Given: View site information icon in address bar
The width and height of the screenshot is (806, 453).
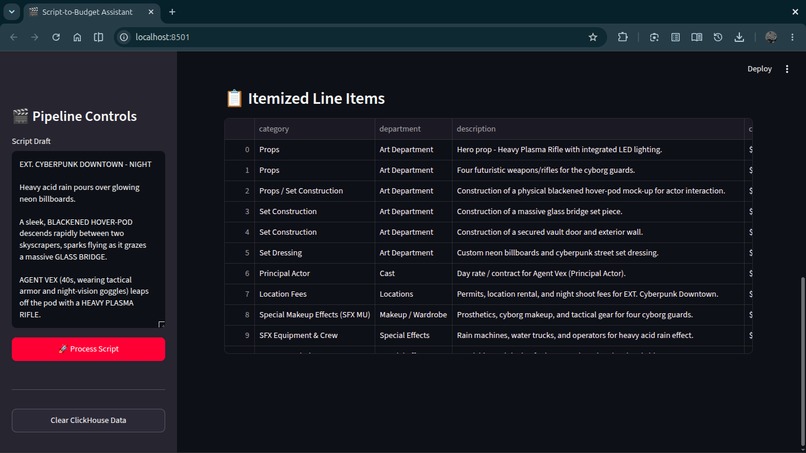Looking at the screenshot, I should 124,37.
